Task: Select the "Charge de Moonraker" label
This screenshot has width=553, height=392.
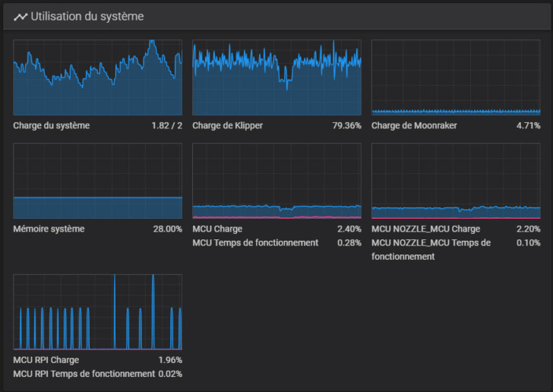Action: point(414,125)
